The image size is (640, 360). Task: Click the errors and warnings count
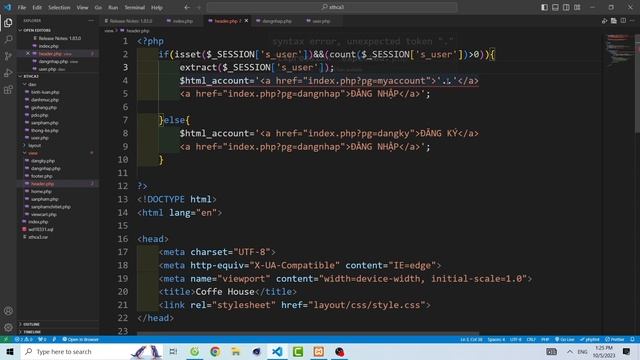24,339
